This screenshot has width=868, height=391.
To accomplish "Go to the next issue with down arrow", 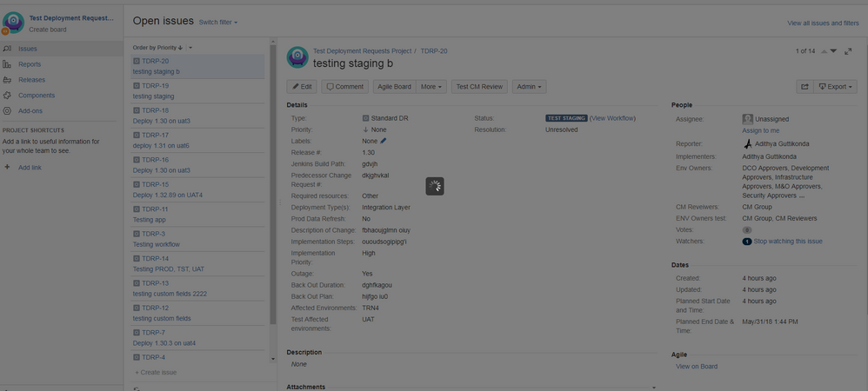I will pyautogui.click(x=833, y=51).
